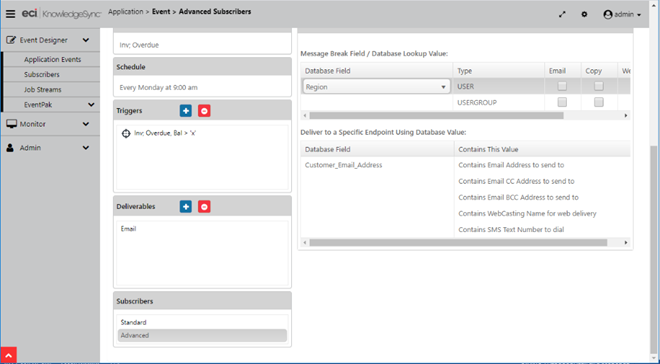Click the USERGROUP type cell
Viewport: 660px width, 364px height.
498,102
